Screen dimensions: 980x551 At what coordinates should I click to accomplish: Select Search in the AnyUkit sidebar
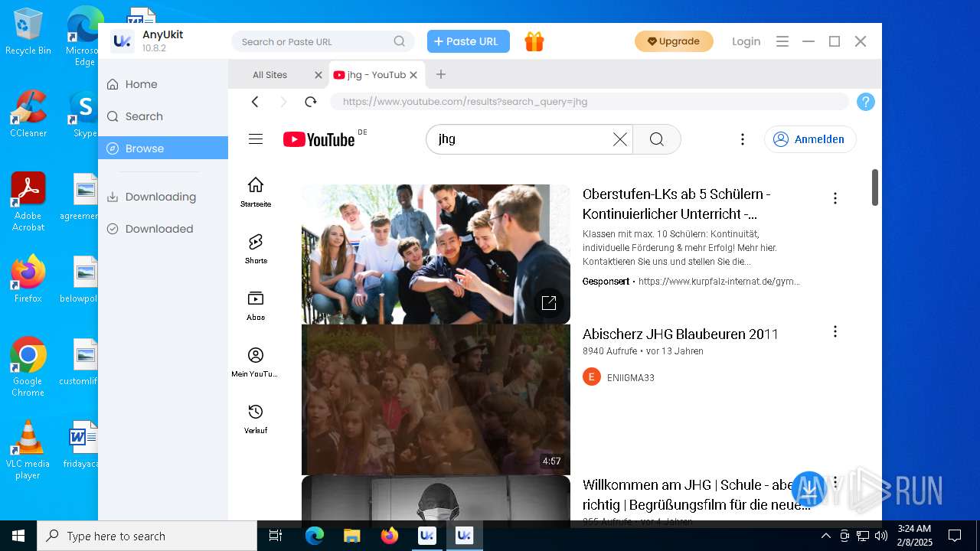coord(163,116)
